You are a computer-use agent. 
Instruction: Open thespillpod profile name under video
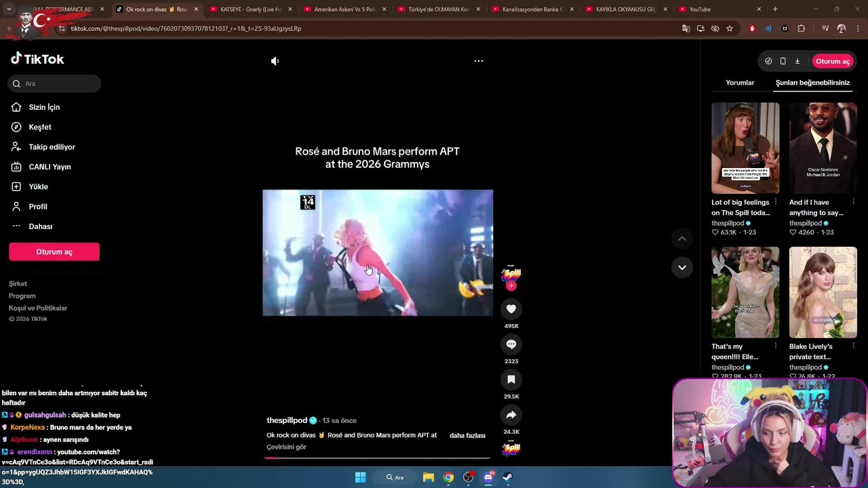point(287,420)
